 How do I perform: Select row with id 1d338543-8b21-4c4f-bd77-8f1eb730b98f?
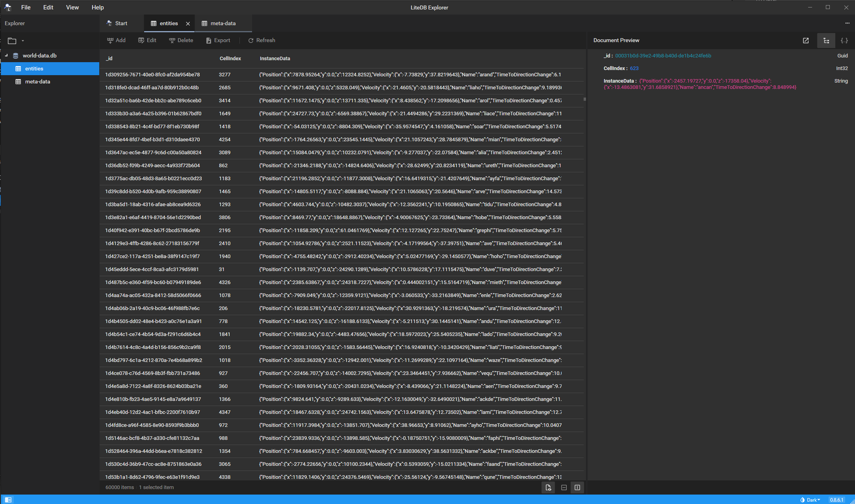pyautogui.click(x=341, y=126)
